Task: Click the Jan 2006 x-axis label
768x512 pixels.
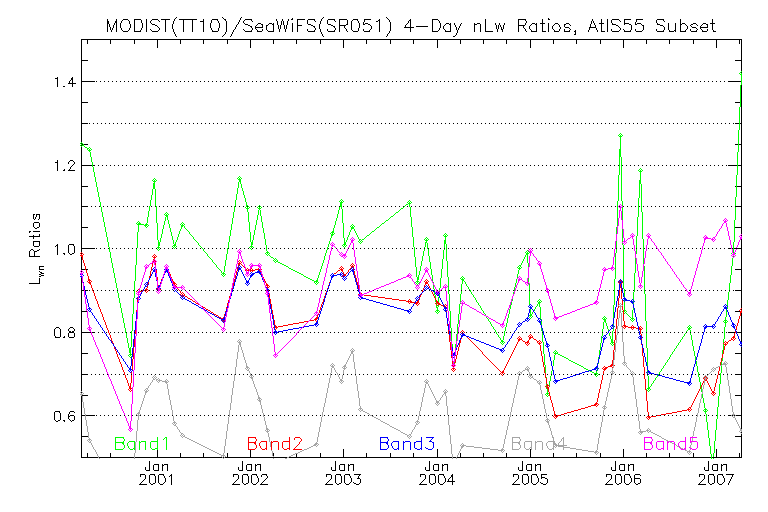Action: coord(623,473)
